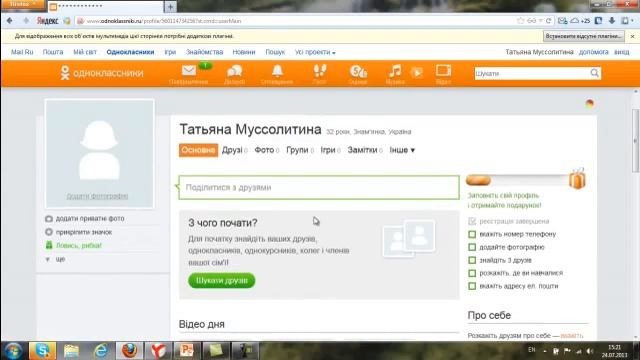Screen dimensions: 640x360
Task: Click the completed registration checkbox
Action: [472, 221]
